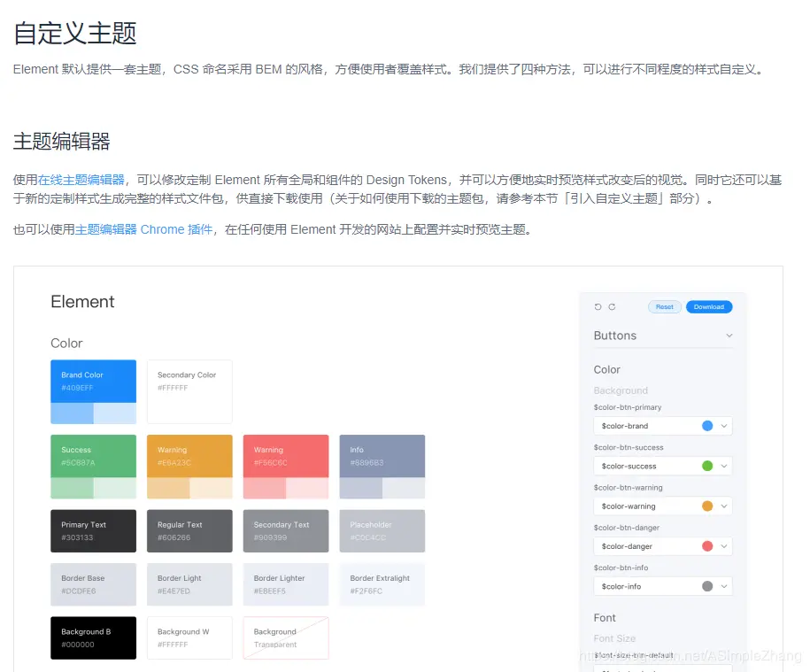Click the undo icon in theme editor
Image resolution: width=810 pixels, height=672 pixels.
[x=597, y=306]
